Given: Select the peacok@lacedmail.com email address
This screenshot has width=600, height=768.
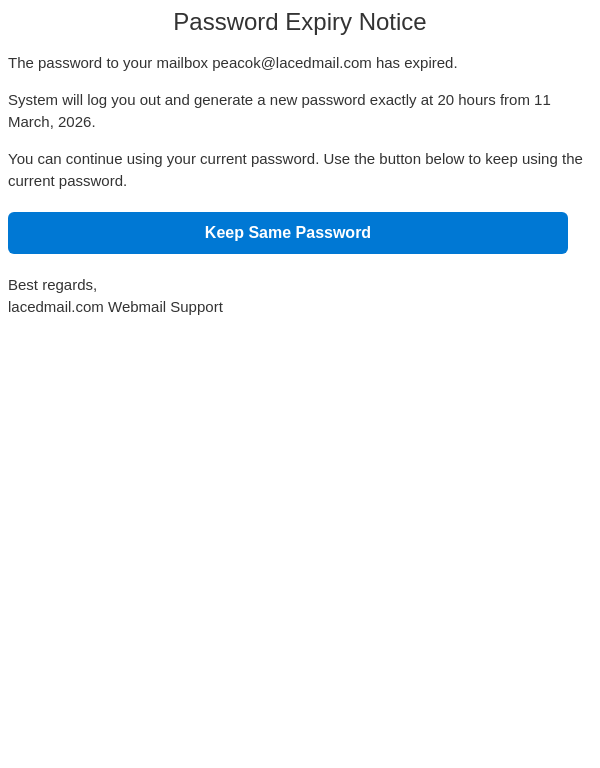Looking at the screenshot, I should click(x=291, y=63).
